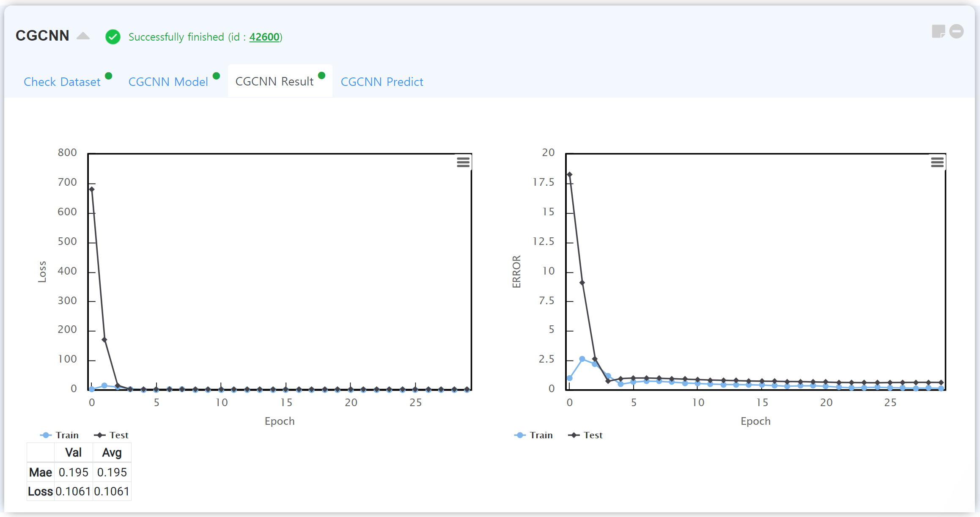Click green status dot beside CGCNN Model

tap(216, 76)
